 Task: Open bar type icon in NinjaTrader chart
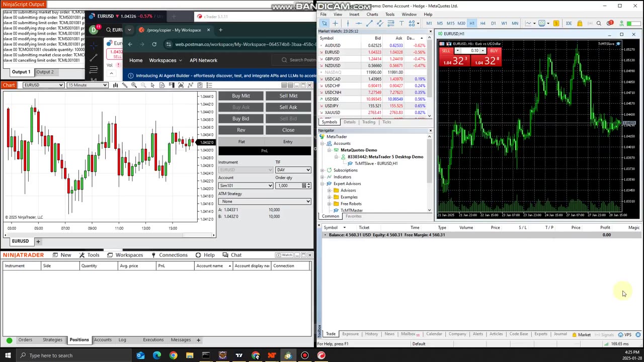coord(115,85)
